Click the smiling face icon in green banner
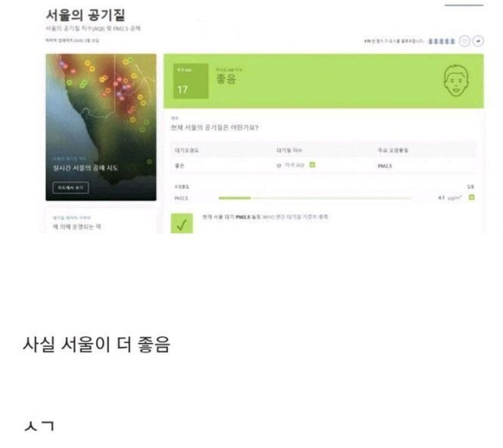The width and height of the screenshot is (503, 448). (456, 80)
